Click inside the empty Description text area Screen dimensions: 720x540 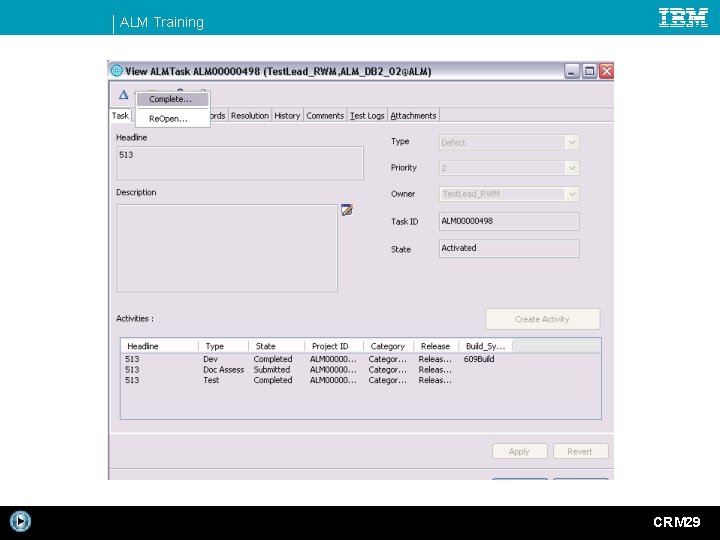(227, 248)
